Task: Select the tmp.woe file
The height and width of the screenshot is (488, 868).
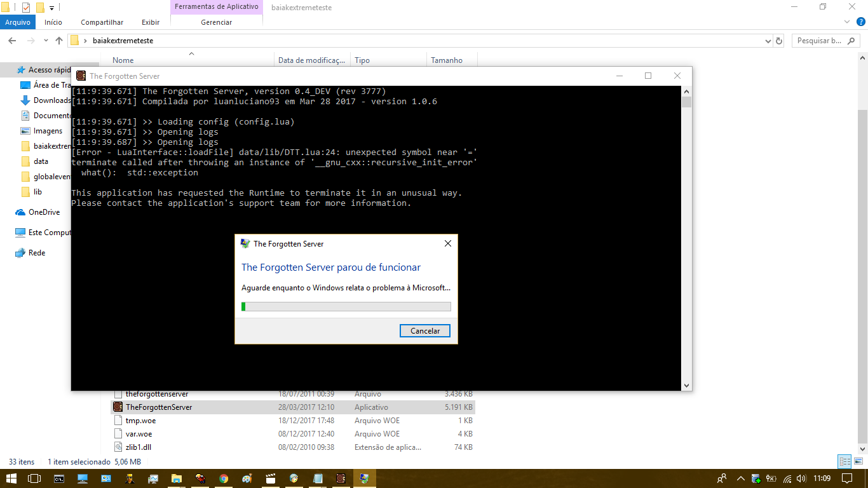Action: pos(293,421)
